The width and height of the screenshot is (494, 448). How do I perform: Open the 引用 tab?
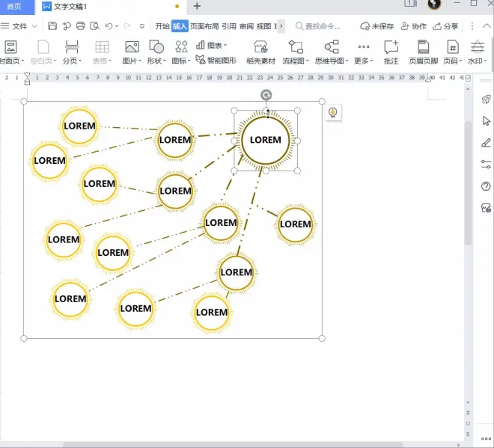click(x=229, y=26)
